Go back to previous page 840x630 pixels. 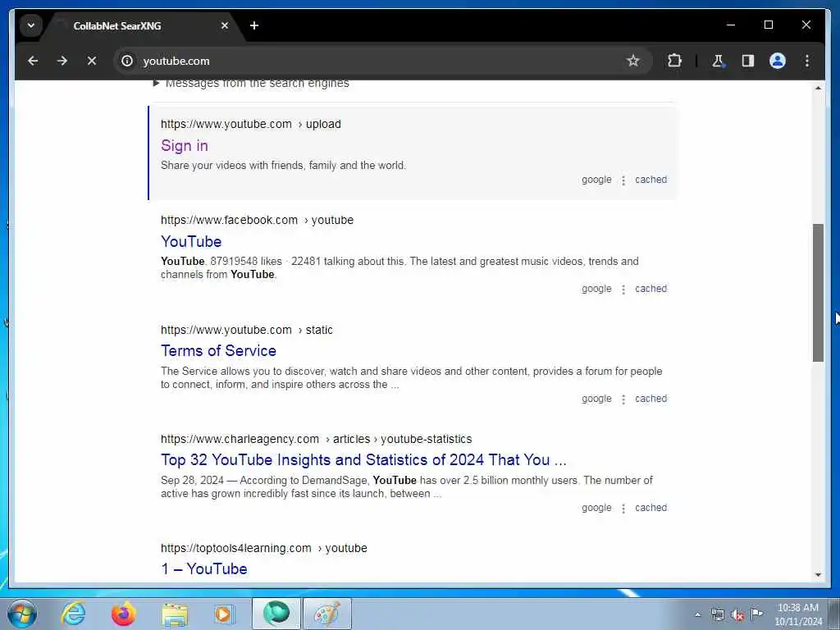pyautogui.click(x=33, y=61)
